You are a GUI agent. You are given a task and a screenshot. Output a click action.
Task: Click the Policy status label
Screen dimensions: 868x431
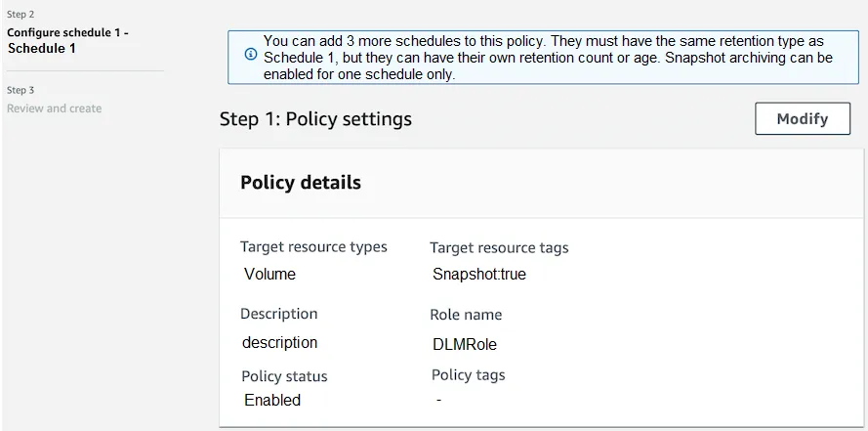[x=284, y=376]
